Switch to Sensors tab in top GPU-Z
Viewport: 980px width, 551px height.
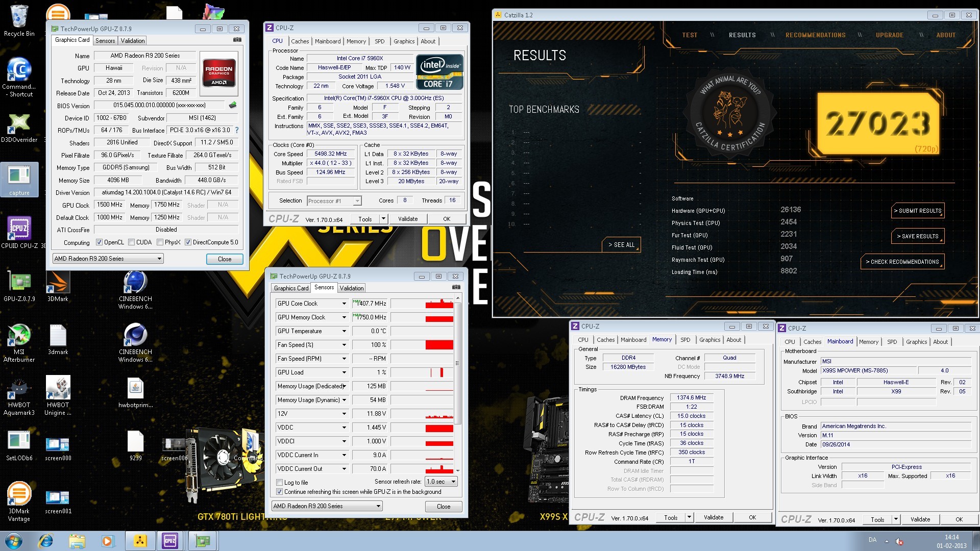pos(105,41)
